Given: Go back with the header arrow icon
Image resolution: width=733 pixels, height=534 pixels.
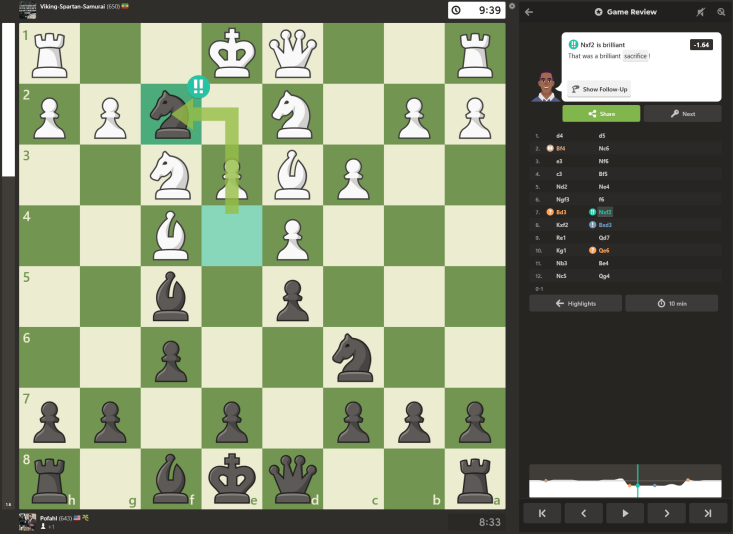Looking at the screenshot, I should pyautogui.click(x=529, y=12).
